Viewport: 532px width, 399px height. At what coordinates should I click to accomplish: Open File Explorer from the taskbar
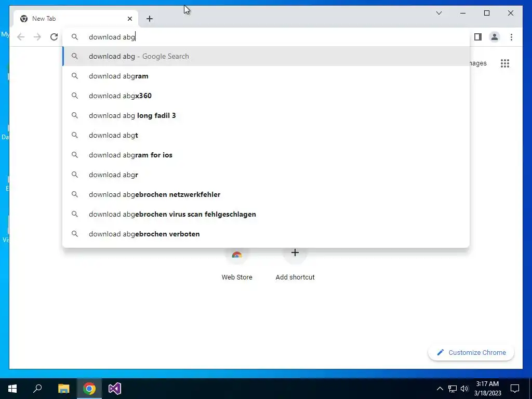63,389
